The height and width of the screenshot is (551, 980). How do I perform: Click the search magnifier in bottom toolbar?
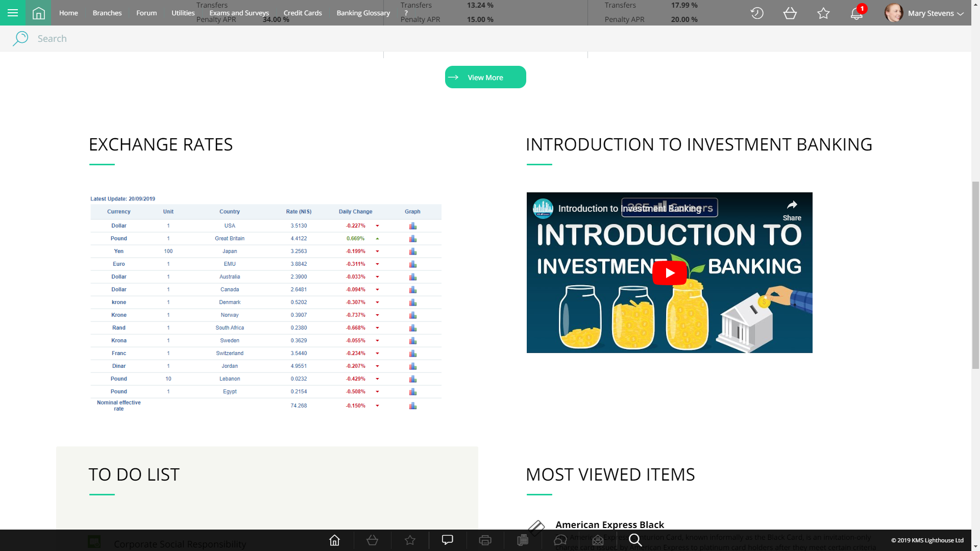(635, 540)
